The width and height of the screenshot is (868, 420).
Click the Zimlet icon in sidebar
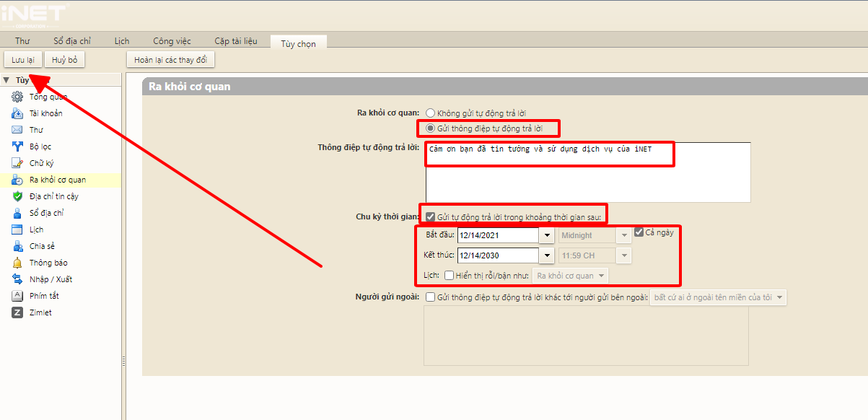point(17,312)
